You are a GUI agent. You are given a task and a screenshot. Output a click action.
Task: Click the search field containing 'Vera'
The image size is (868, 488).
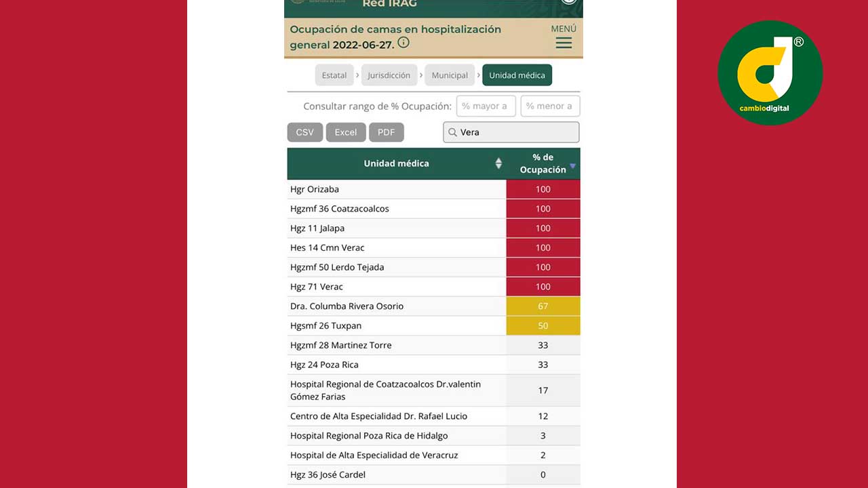(x=517, y=132)
